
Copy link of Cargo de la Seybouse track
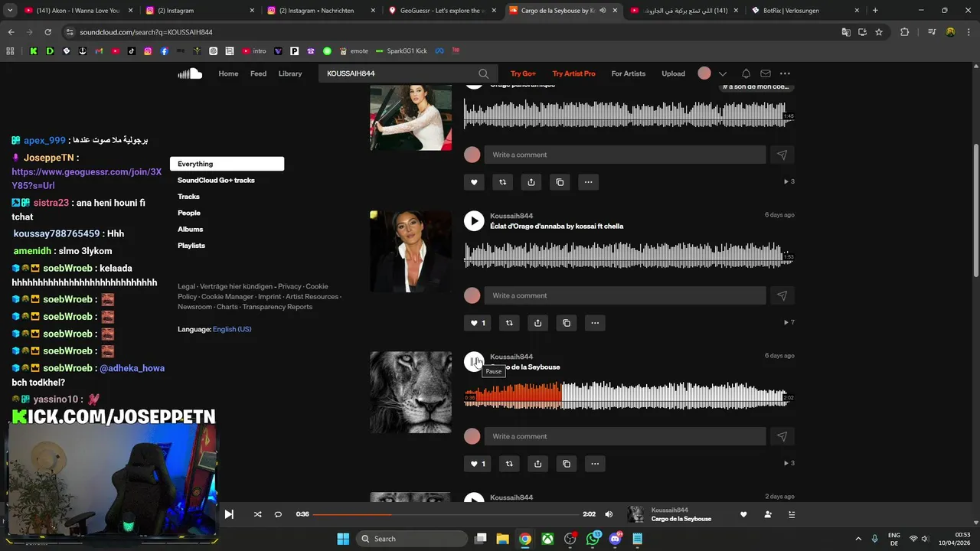[x=566, y=464]
